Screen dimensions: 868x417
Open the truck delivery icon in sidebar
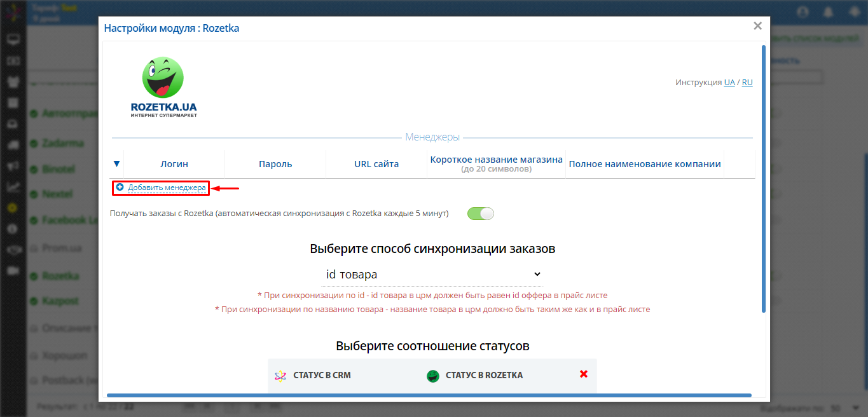coord(13,145)
